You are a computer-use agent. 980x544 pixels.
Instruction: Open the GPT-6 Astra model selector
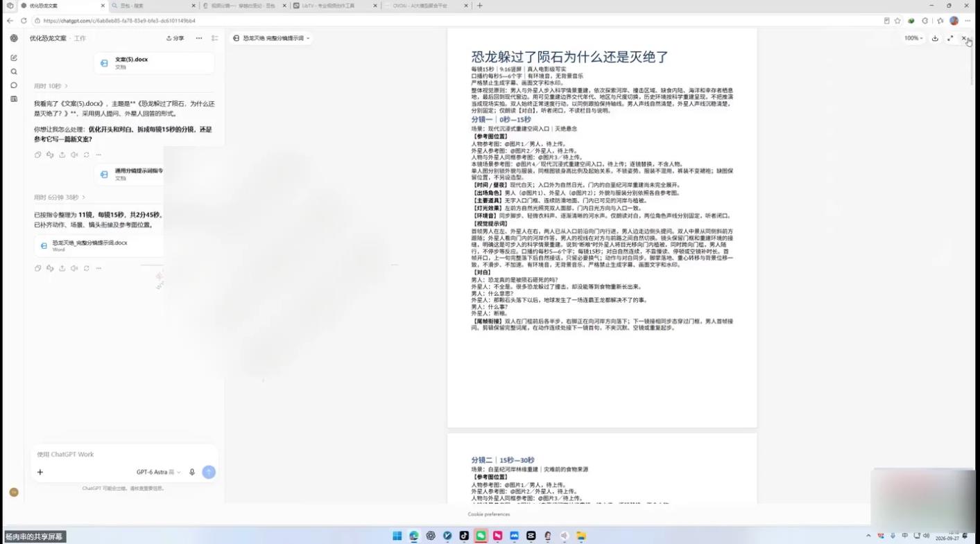(x=158, y=472)
